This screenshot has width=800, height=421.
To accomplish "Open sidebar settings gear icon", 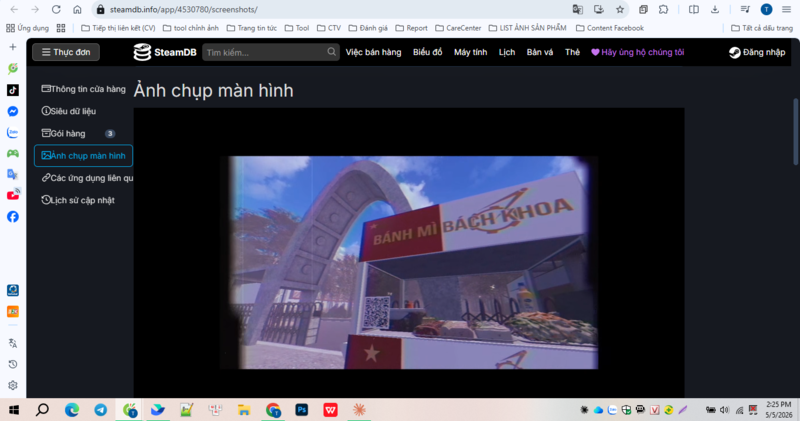I will 13,385.
